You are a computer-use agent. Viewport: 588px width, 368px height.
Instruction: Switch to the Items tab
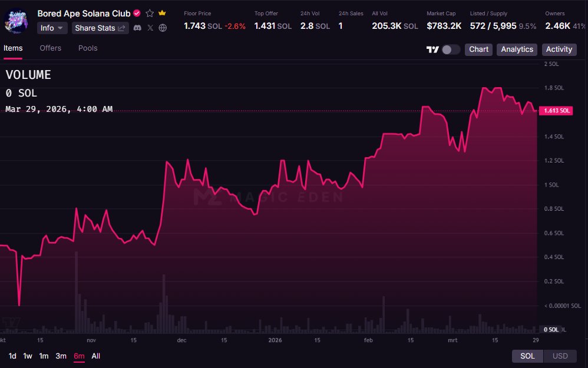[x=13, y=48]
